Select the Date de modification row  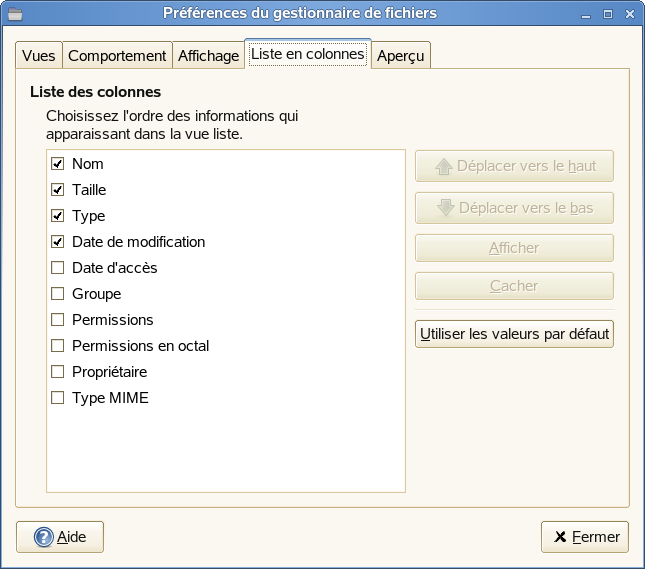(138, 242)
